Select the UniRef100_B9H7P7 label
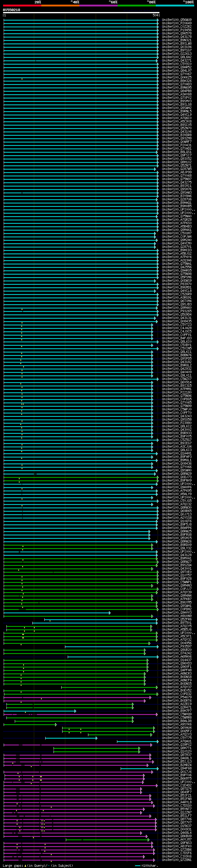Image resolution: width=197 pixels, height=868 pixels. pos(177,711)
